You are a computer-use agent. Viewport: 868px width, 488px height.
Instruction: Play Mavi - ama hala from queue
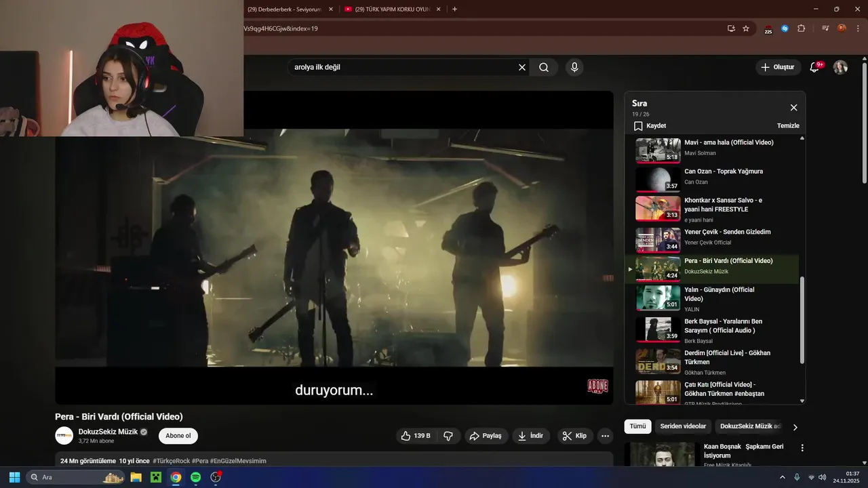pyautogui.click(x=712, y=150)
